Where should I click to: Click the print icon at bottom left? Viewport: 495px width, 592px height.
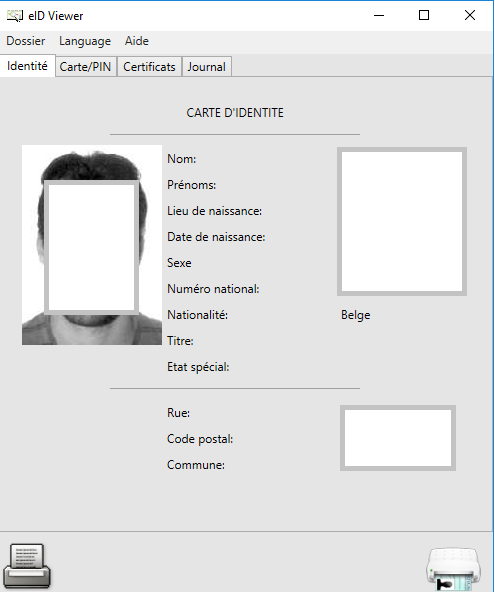pos(26,566)
